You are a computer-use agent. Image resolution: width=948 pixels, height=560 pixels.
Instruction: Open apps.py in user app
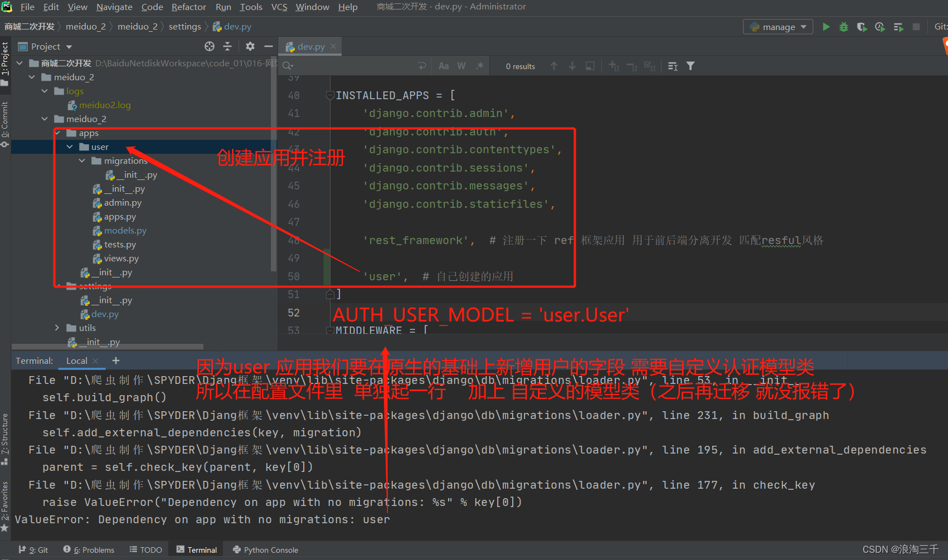click(x=120, y=216)
